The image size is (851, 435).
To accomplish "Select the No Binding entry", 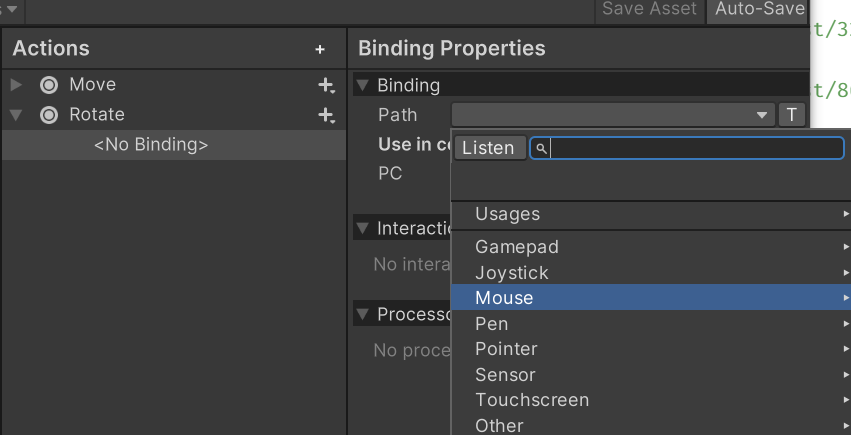I will tap(151, 145).
